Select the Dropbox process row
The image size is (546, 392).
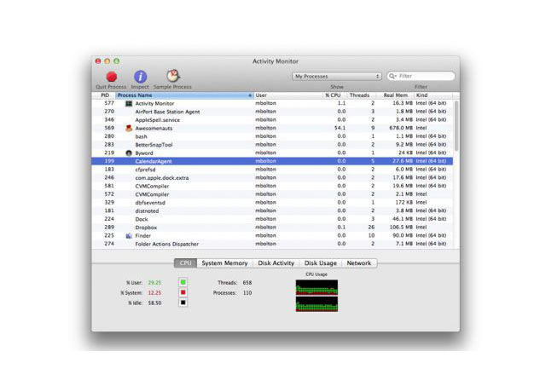pyautogui.click(x=272, y=228)
